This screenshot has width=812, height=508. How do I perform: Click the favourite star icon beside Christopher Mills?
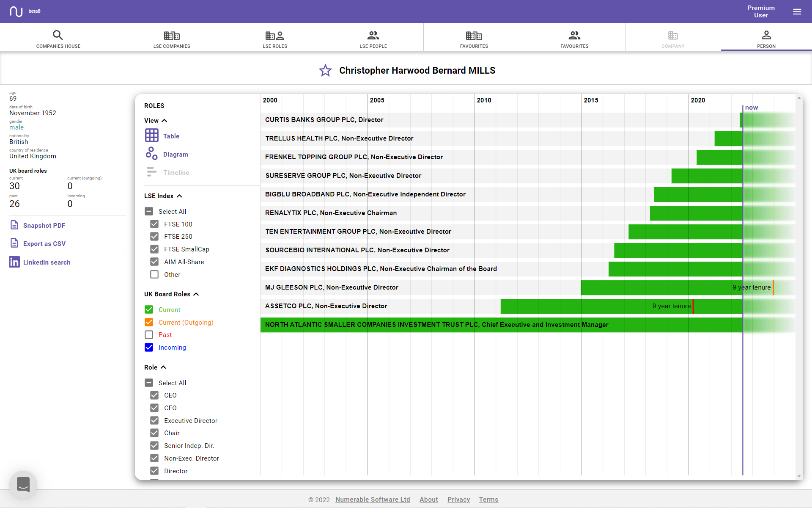(325, 70)
